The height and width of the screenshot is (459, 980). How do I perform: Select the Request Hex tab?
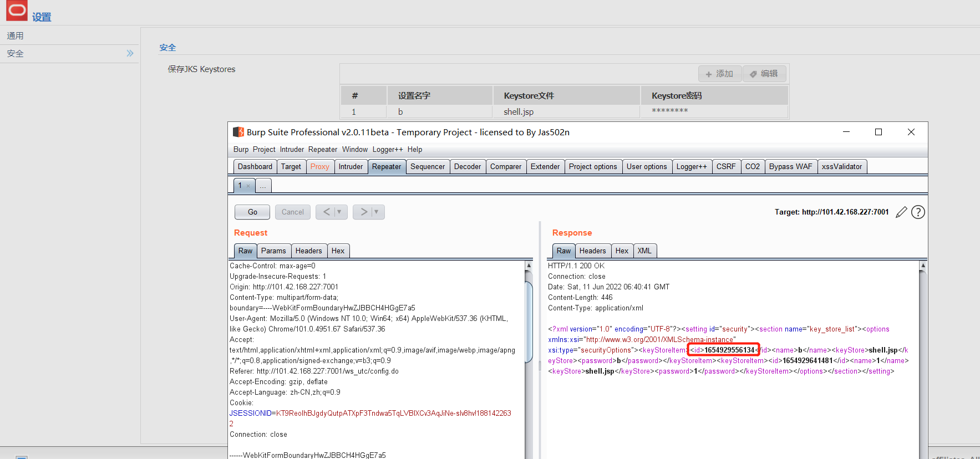click(x=338, y=251)
